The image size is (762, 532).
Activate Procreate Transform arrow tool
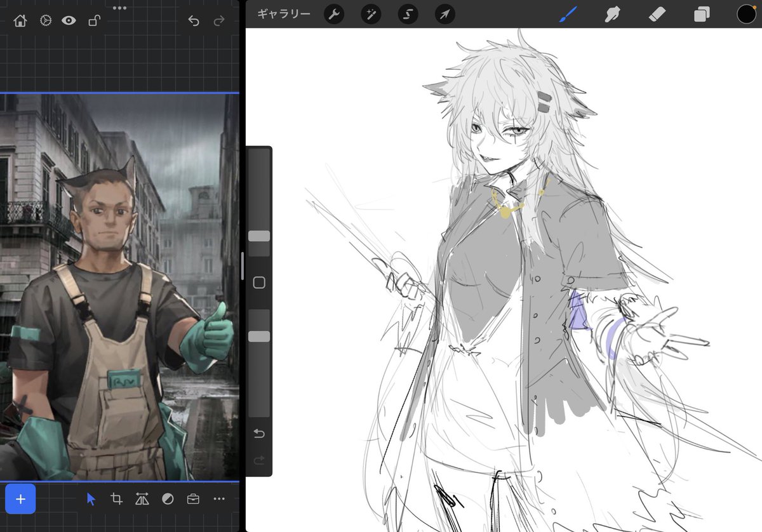pos(445,14)
